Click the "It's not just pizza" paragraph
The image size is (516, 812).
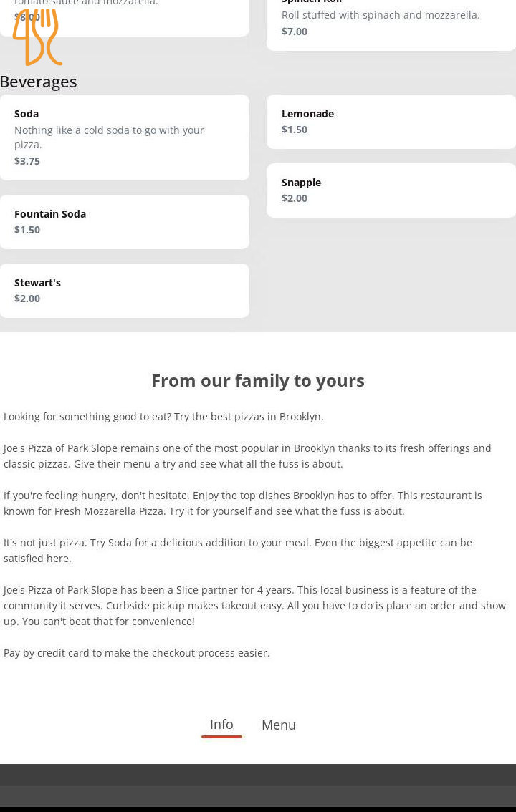click(238, 551)
